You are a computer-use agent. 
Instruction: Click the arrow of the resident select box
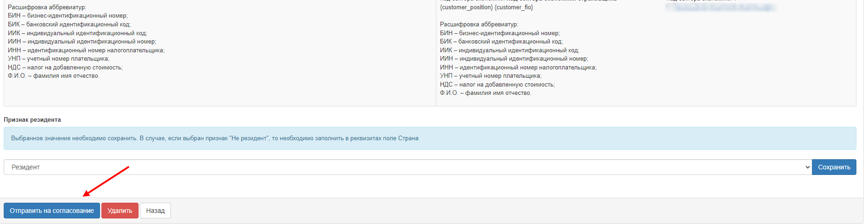click(x=807, y=167)
